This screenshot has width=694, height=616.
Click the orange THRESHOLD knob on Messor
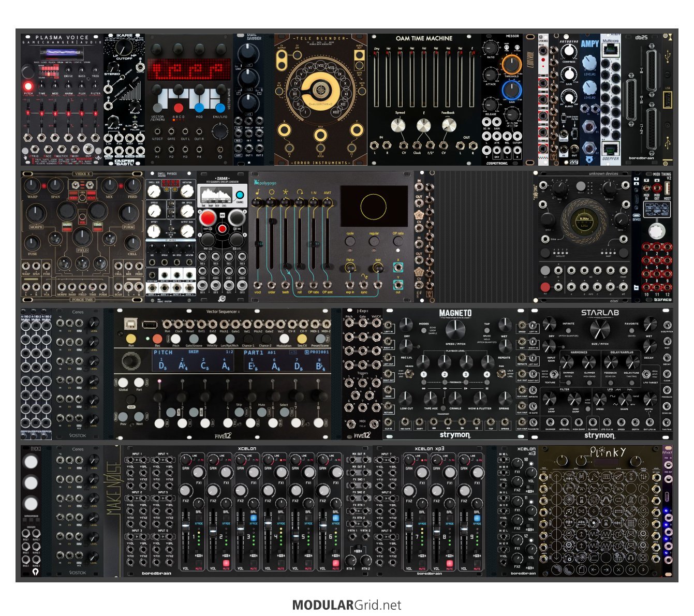pyautogui.click(x=511, y=64)
